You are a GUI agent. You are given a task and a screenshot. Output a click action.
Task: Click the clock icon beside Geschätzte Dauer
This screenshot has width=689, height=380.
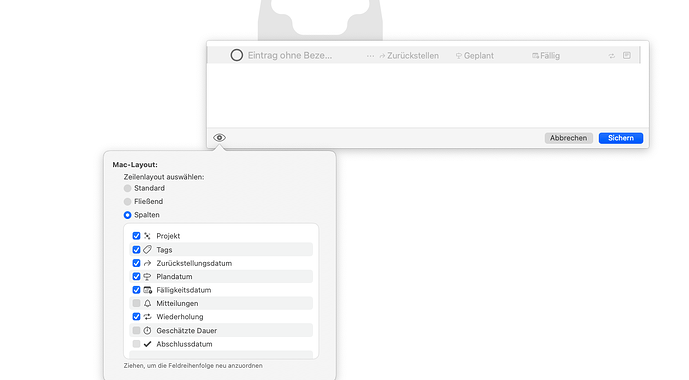tap(147, 330)
